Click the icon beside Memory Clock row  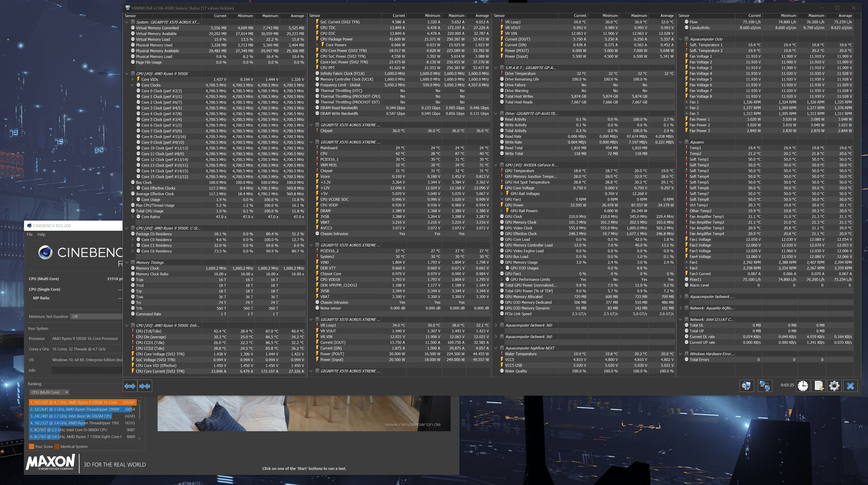point(133,268)
